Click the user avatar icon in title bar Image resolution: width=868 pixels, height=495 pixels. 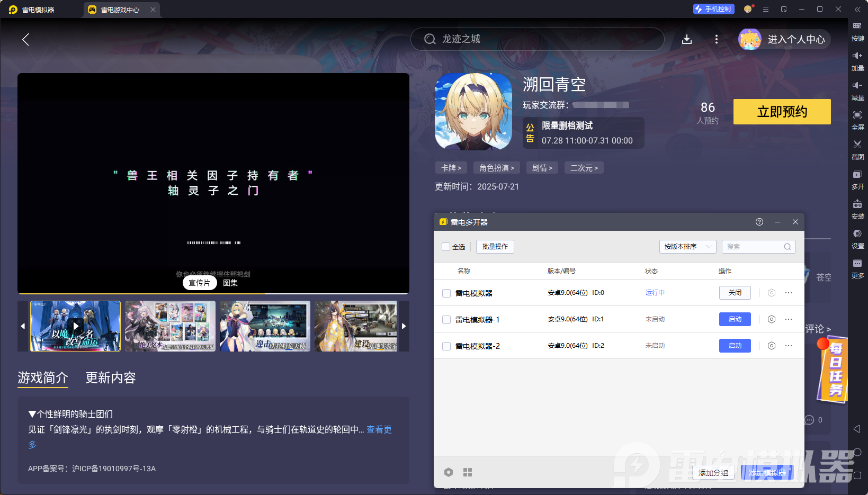click(748, 9)
